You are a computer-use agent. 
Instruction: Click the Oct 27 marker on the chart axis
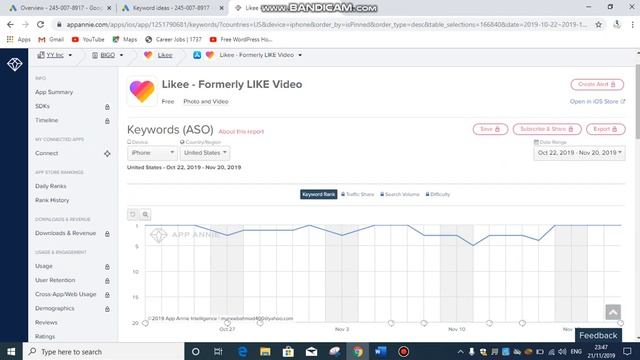pos(227,323)
